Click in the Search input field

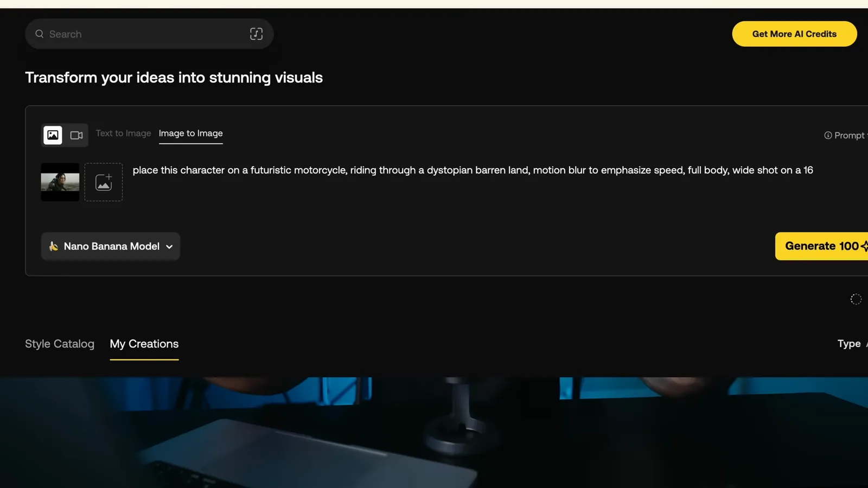coord(149,34)
